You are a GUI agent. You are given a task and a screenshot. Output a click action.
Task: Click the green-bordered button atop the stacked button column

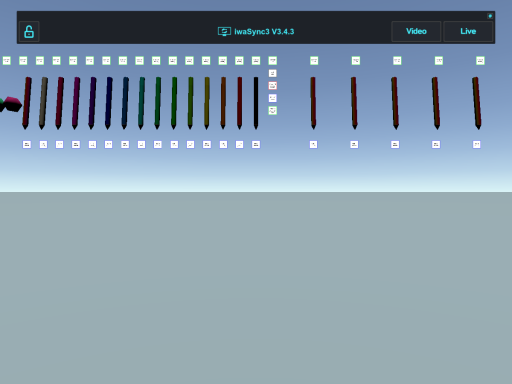point(272,60)
